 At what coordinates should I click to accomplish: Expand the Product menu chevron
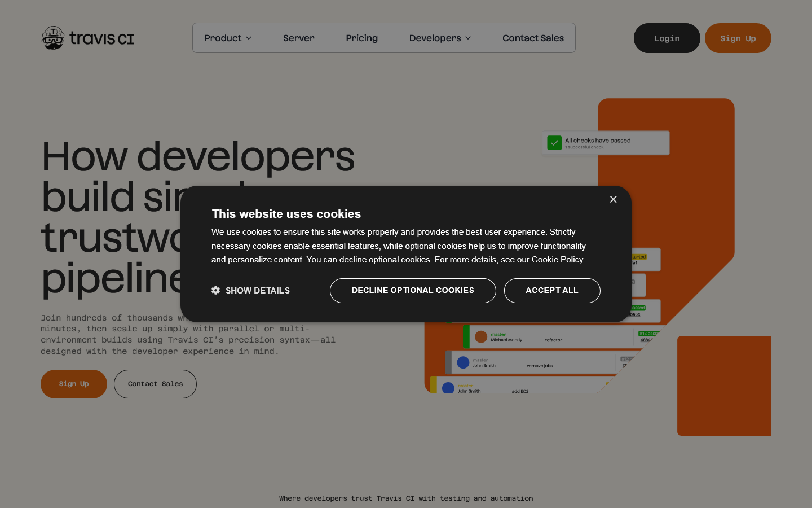pos(249,38)
